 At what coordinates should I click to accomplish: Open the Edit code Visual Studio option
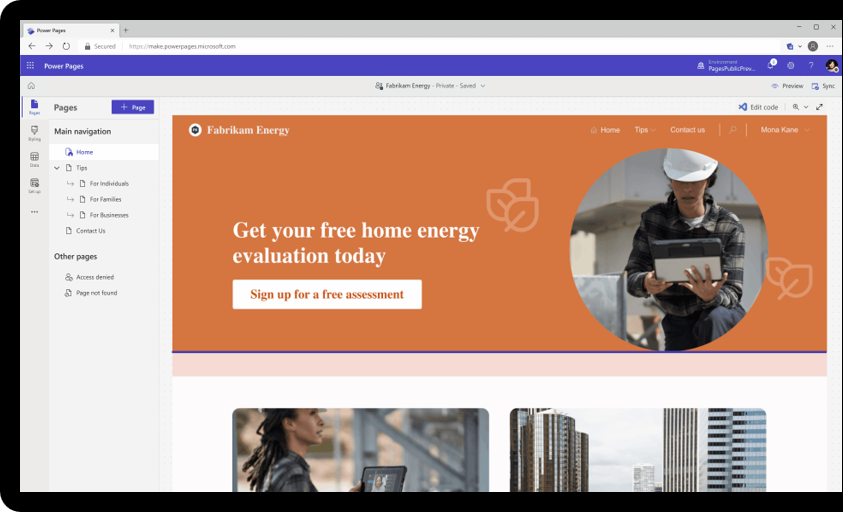click(758, 107)
